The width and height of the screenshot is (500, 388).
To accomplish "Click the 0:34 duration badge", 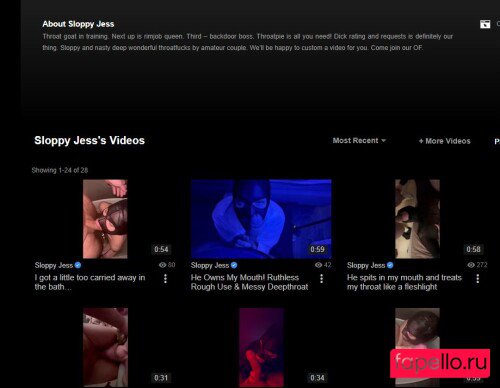I will click(317, 378).
